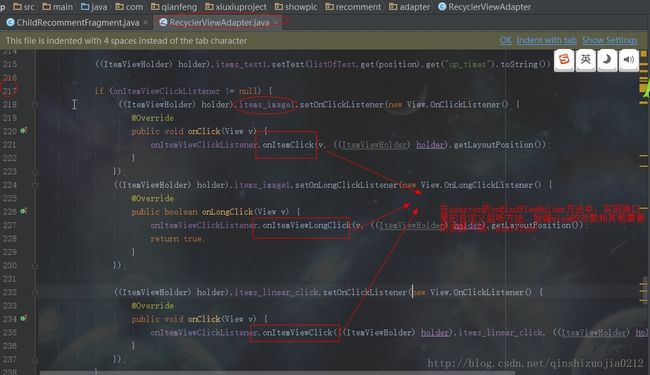Click items_image1 on line 218
Image resolution: width=650 pixels, height=375 pixels.
click(x=267, y=104)
